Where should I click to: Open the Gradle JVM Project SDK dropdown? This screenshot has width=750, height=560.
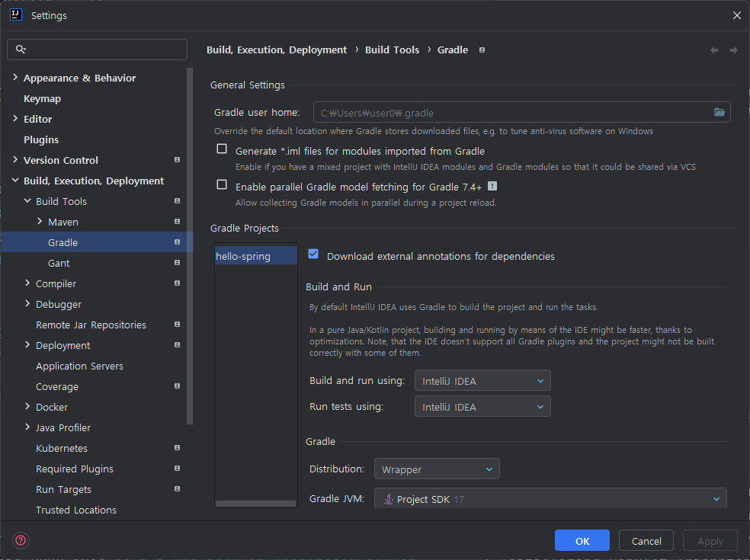pyautogui.click(x=550, y=499)
